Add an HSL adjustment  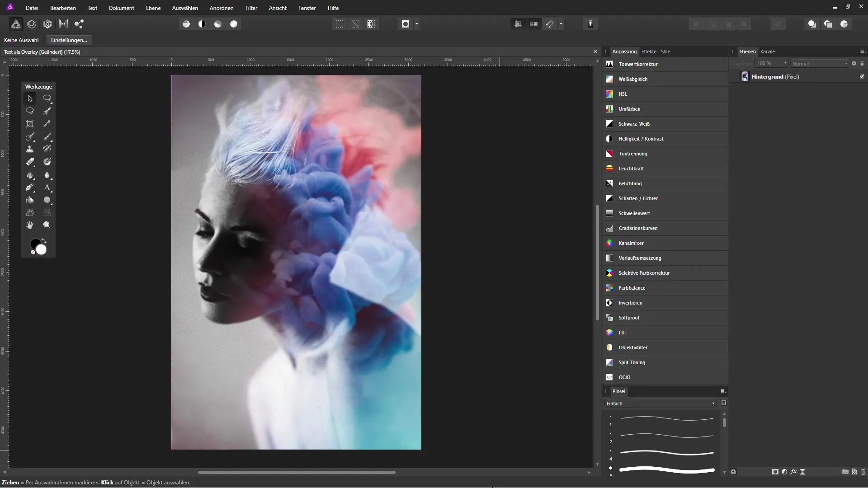[x=665, y=94]
